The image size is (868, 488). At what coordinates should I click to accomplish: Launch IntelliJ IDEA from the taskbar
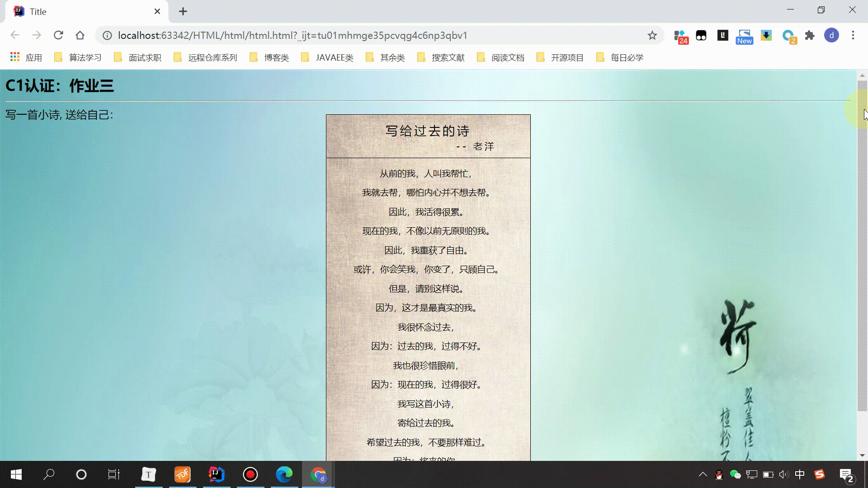(216, 474)
